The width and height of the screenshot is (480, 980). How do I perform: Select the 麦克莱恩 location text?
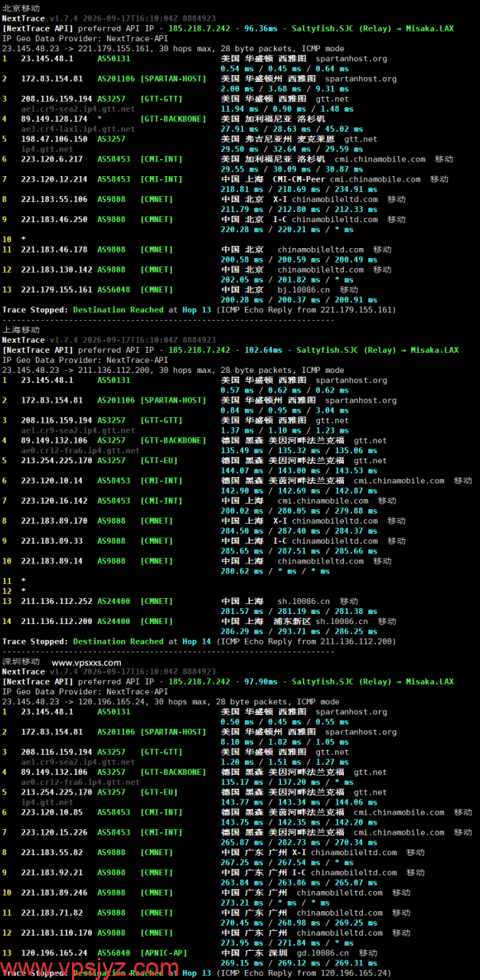[316, 139]
